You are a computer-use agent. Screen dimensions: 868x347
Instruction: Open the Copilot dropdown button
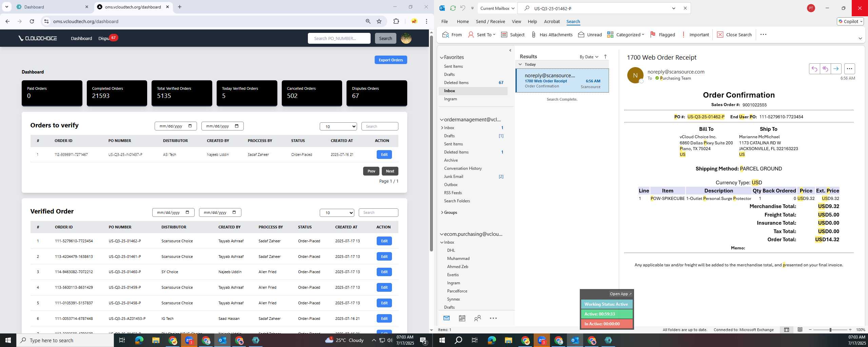(x=850, y=21)
